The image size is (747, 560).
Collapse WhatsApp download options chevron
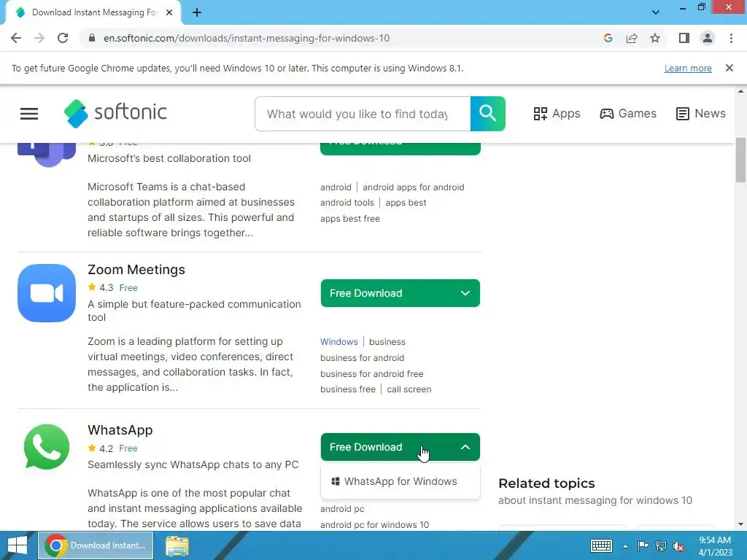point(465,447)
